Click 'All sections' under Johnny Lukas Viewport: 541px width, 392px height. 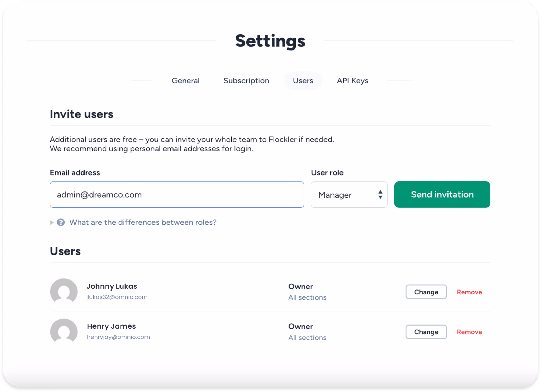tap(307, 297)
